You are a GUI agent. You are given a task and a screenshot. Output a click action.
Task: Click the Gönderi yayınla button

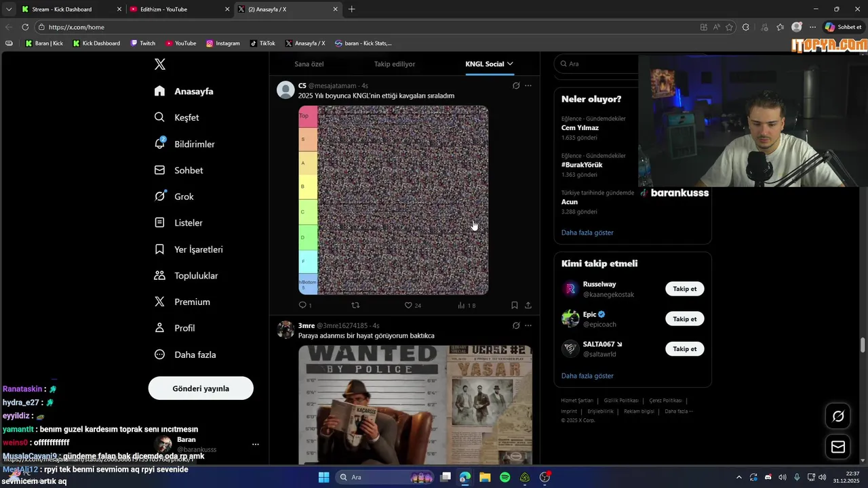[201, 388]
